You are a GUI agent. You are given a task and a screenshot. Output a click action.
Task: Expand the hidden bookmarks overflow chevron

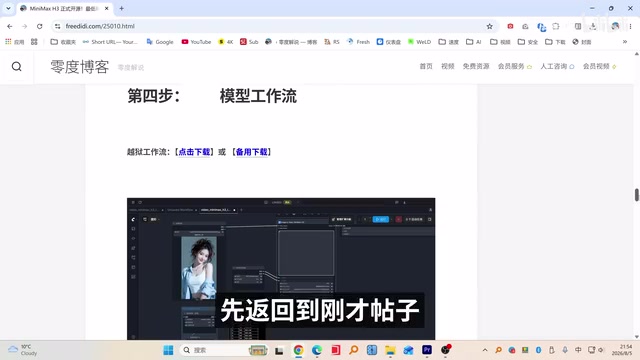click(624, 42)
